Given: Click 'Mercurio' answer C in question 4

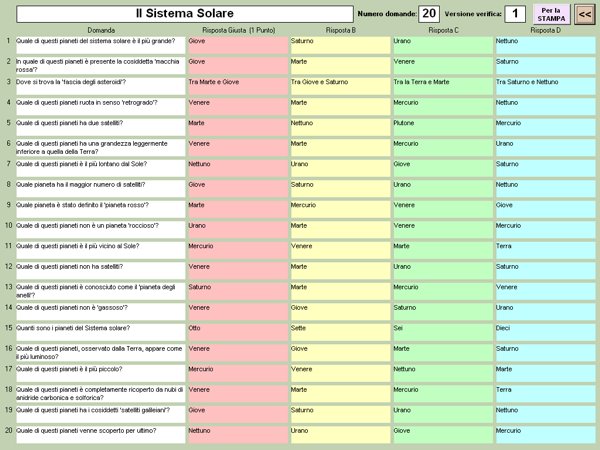Looking at the screenshot, I should click(x=443, y=107).
